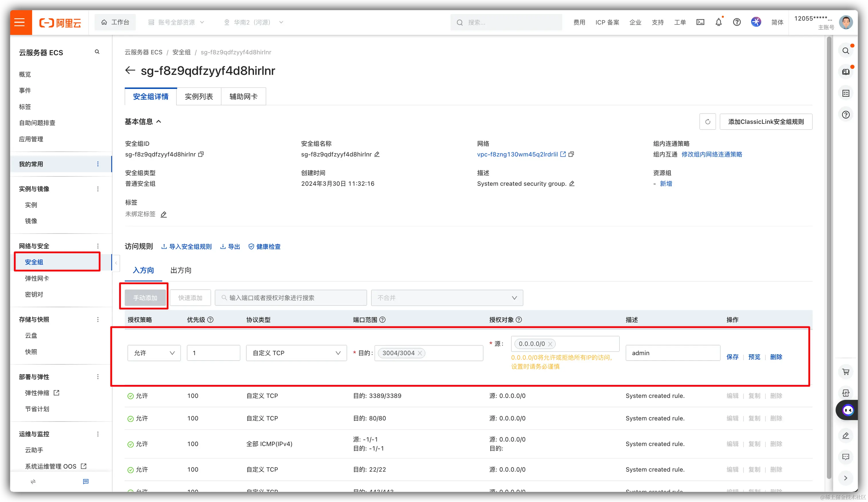
Task: Switch to the 实例列表 tab
Action: click(199, 96)
